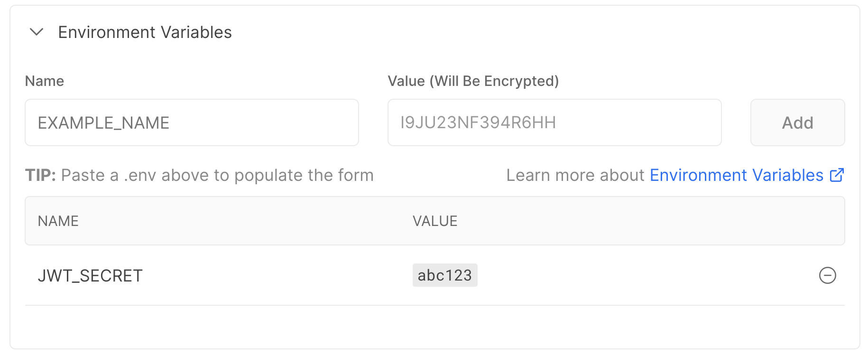This screenshot has width=868, height=357.
Task: Click the external link icon next to Environment Variables
Action: click(x=837, y=175)
